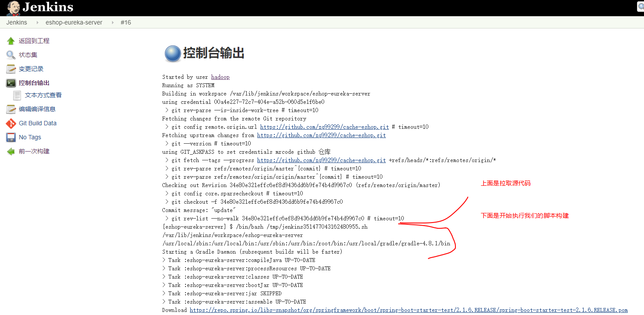Expand the breadcrumb arrow after Jenkins

point(37,22)
